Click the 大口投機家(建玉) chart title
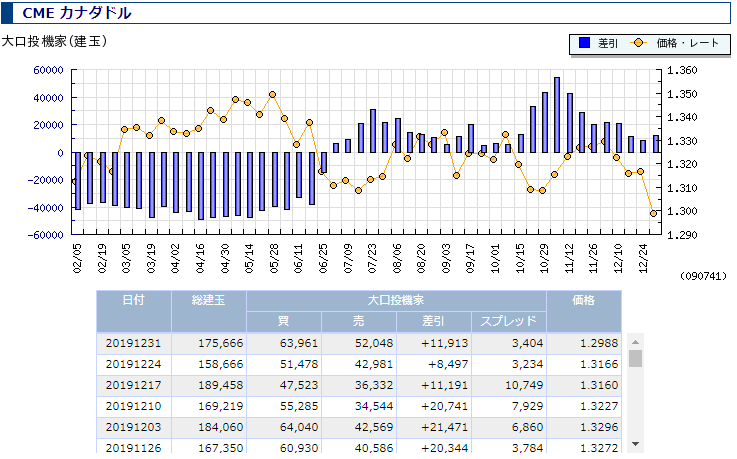737x459 pixels. pos(55,41)
